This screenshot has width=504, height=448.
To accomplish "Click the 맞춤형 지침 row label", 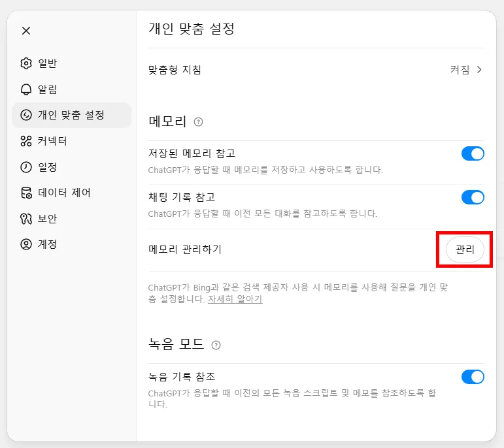I will 175,70.
